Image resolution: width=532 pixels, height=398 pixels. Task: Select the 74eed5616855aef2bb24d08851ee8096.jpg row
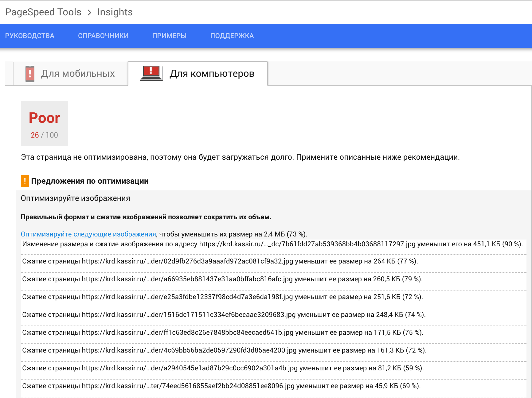(273, 388)
